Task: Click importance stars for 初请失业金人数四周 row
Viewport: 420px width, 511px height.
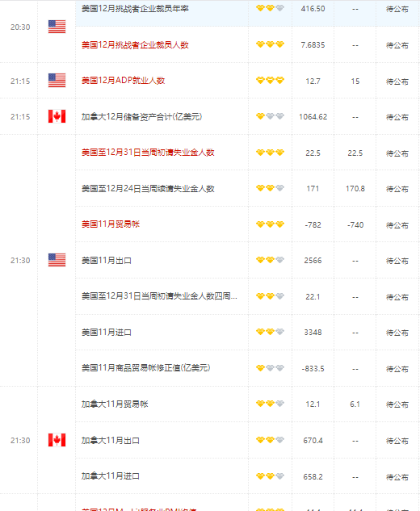Action: 270,296
